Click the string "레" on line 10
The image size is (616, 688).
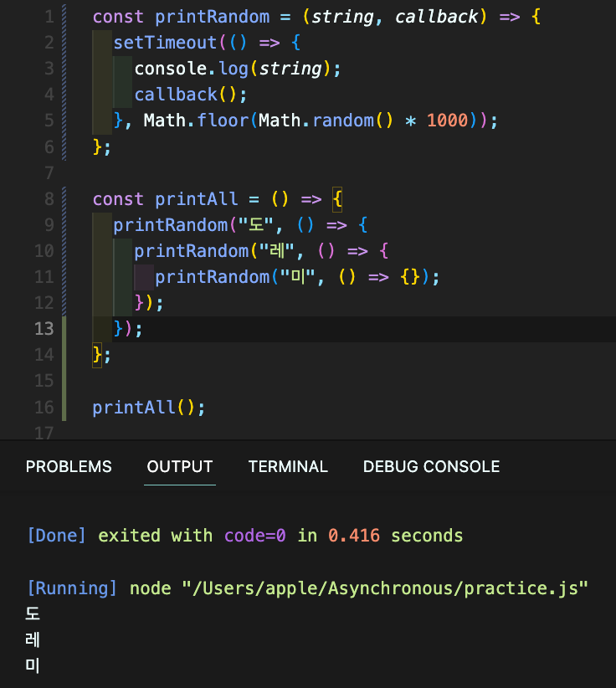[276, 251]
